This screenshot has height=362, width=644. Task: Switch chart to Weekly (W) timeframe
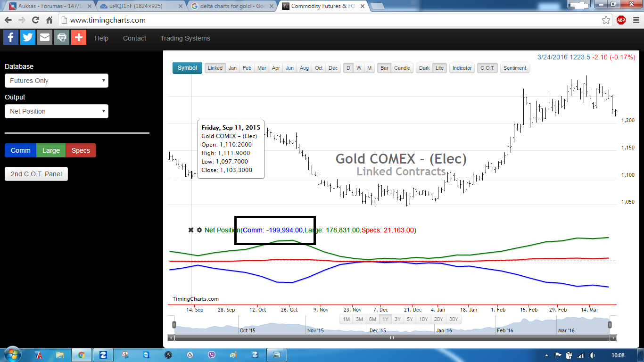(x=359, y=68)
